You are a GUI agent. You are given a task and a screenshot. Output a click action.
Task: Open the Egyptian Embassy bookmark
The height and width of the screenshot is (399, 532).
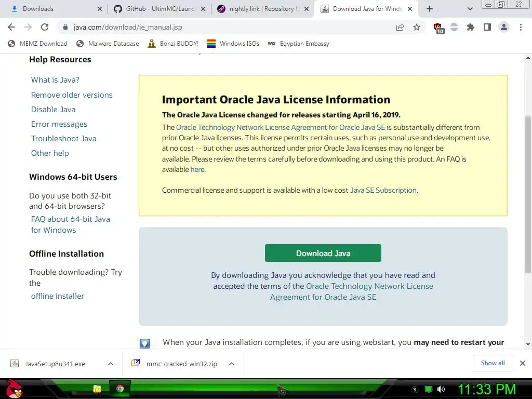[x=298, y=44]
